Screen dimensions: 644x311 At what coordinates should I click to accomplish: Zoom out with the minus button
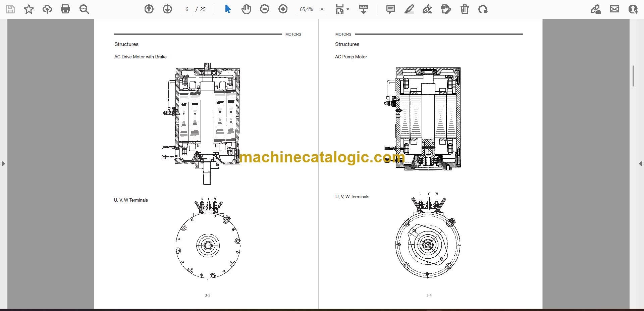(265, 9)
